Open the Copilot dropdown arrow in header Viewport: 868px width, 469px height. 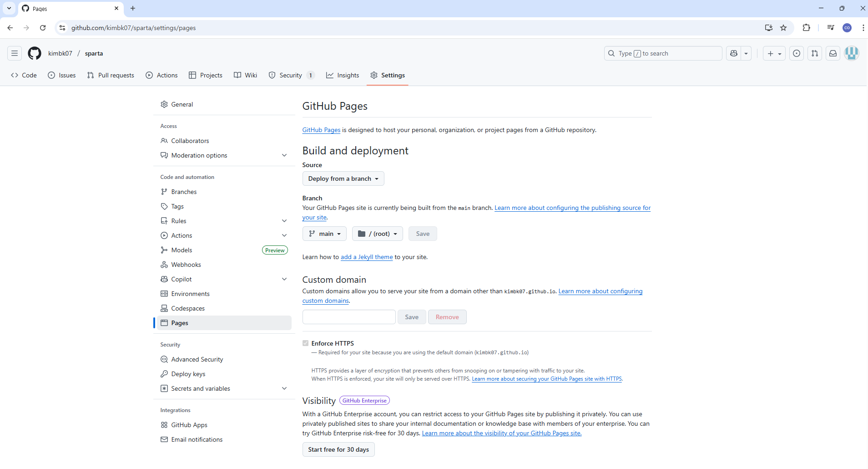(x=746, y=53)
